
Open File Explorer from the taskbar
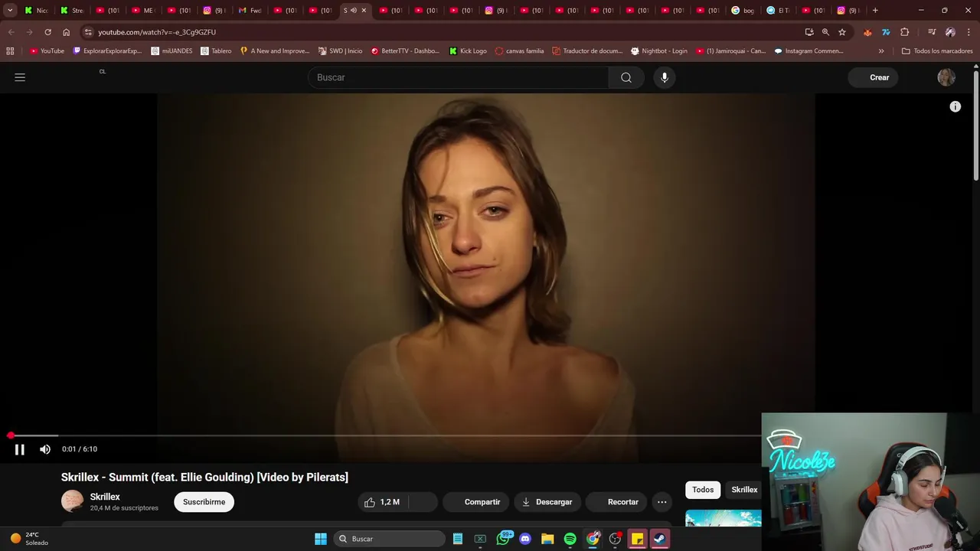click(x=547, y=539)
